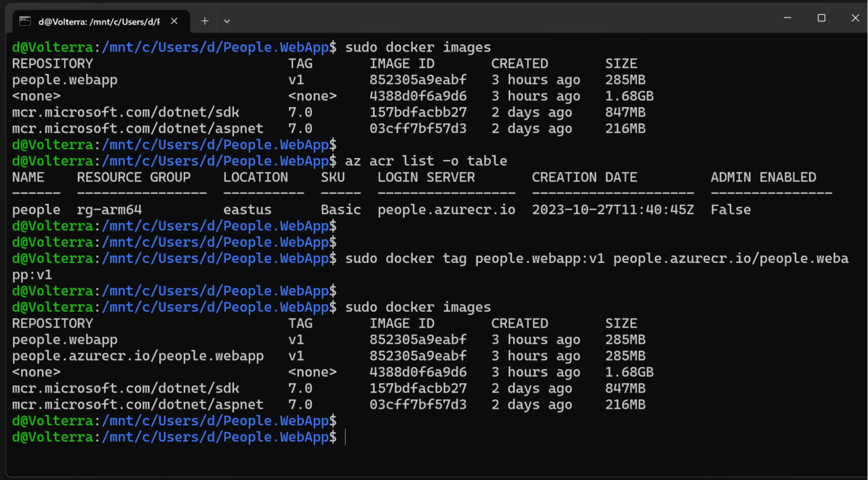The height and width of the screenshot is (480, 868).
Task: Click the 2023-10-27 creation date text
Action: (612, 209)
